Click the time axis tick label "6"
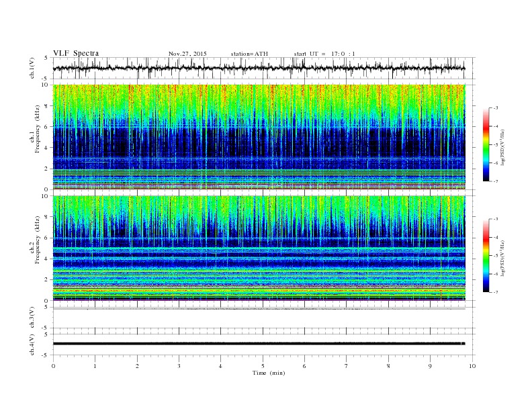 304,366
